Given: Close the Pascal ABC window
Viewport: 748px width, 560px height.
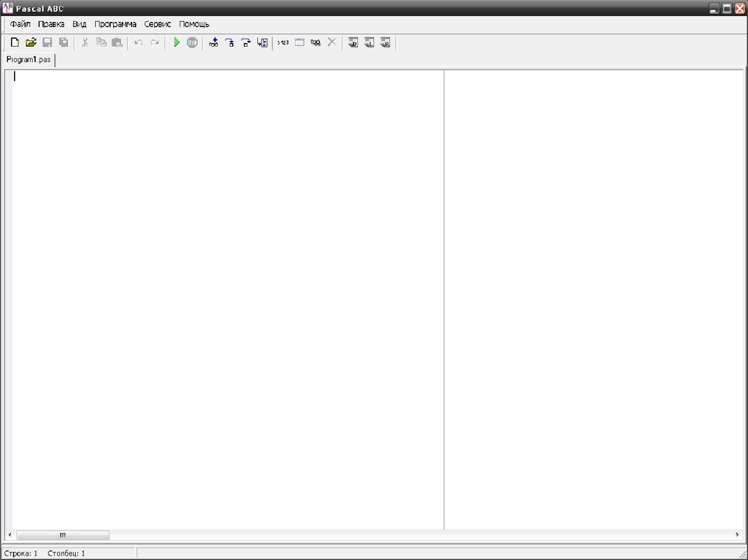Looking at the screenshot, I should (740, 8).
